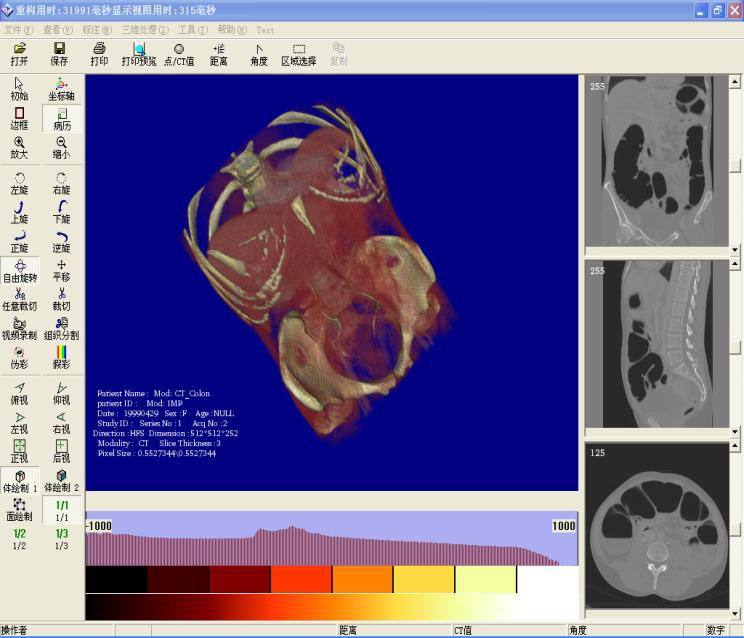The height and width of the screenshot is (638, 744).
Task: Select the 角度 angle measure tool
Action: 259,54
